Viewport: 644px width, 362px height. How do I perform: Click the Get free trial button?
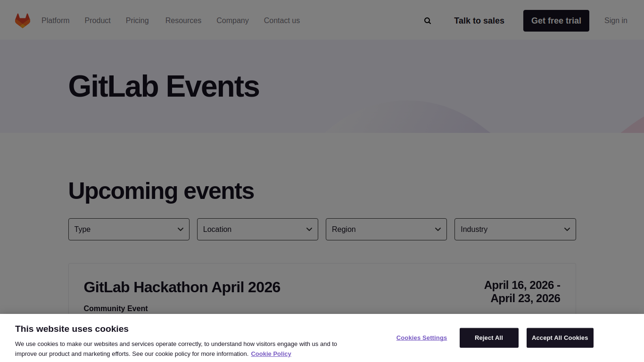point(556,21)
